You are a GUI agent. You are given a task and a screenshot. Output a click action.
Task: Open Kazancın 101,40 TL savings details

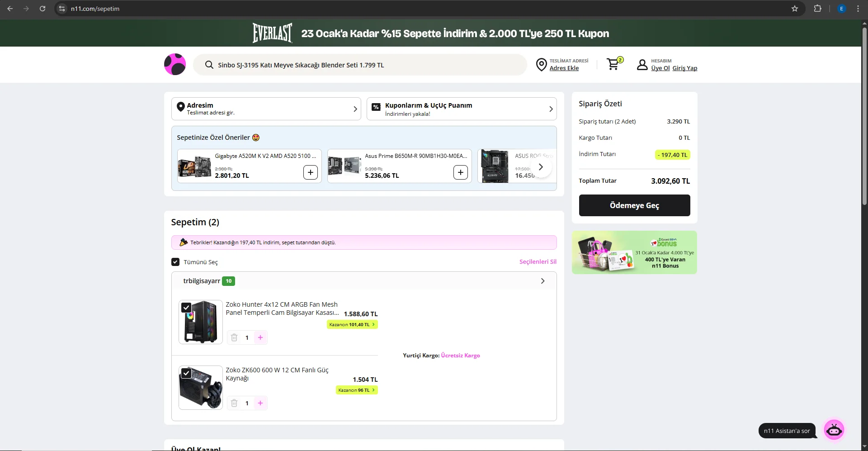[x=352, y=324]
